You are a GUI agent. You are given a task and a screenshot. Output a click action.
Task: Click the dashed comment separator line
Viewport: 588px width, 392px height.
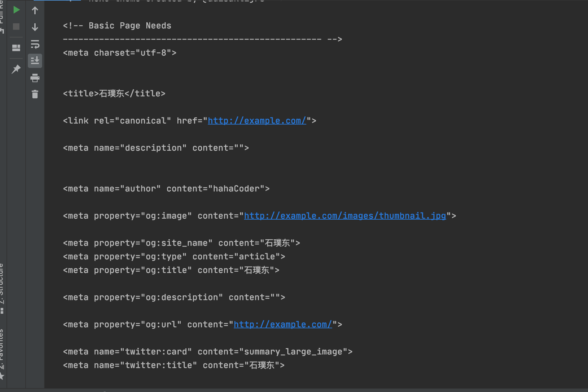(x=203, y=39)
